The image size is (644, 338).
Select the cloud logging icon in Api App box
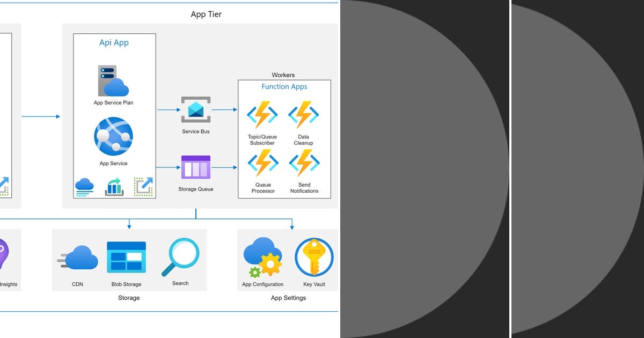coord(85,187)
